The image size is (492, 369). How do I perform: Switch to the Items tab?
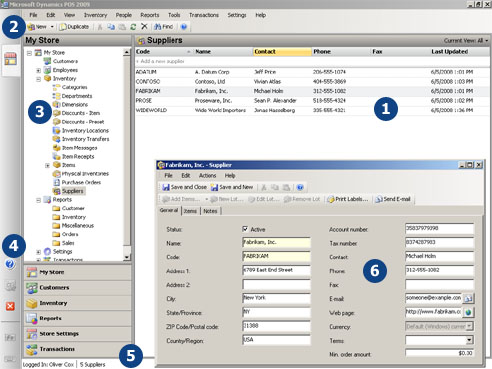pos(190,211)
